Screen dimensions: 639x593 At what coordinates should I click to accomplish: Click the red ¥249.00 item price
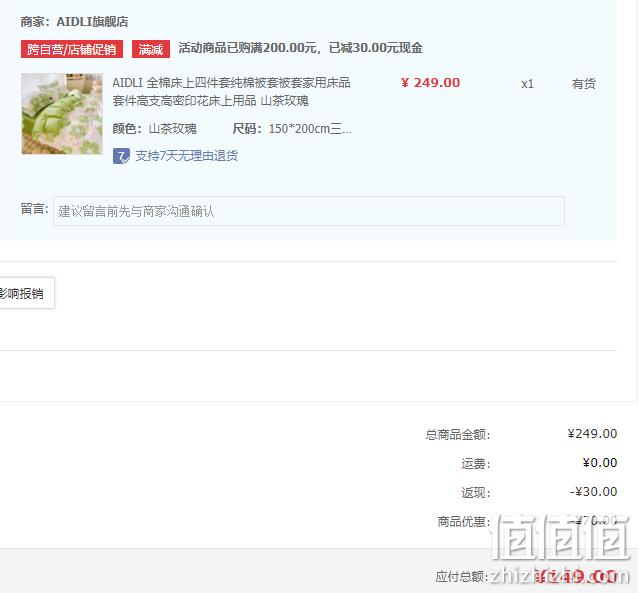[431, 83]
